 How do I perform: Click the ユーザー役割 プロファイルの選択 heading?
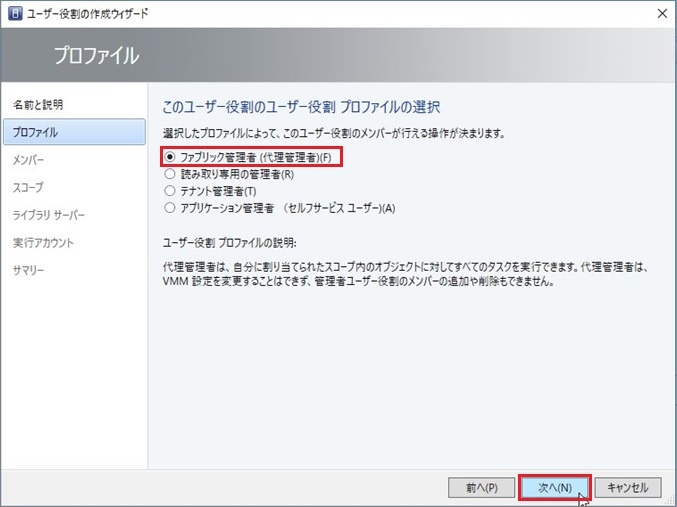301,106
